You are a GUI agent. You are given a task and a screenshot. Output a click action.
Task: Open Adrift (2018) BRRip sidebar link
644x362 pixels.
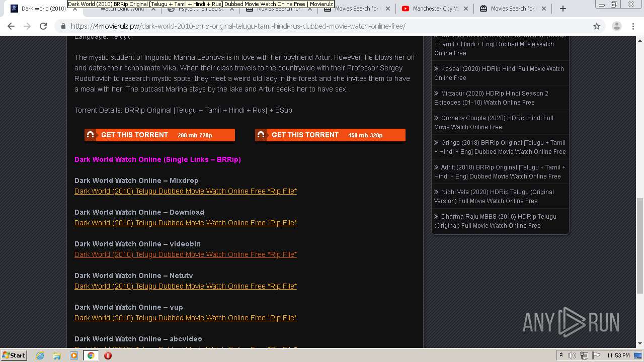(x=500, y=171)
